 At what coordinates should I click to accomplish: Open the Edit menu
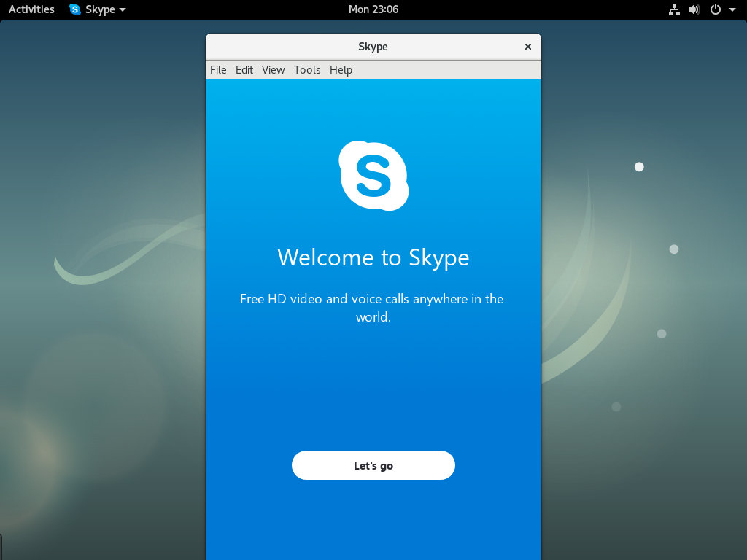point(244,70)
